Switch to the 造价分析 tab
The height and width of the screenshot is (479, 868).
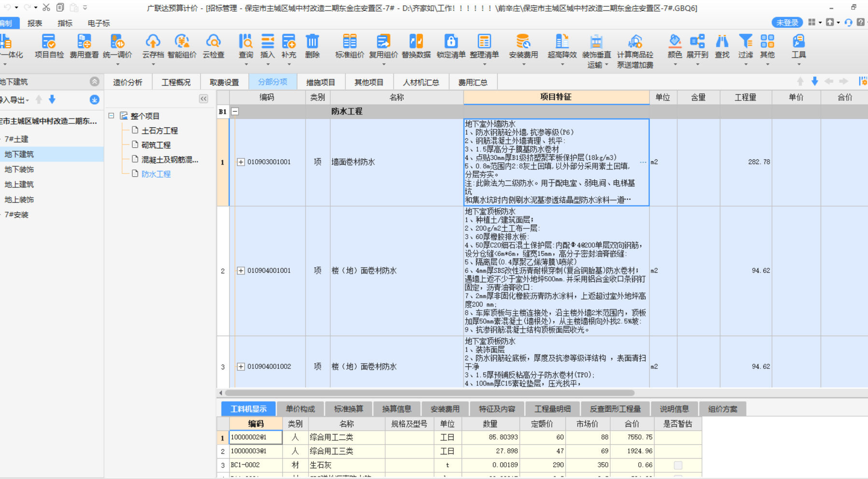coord(128,82)
